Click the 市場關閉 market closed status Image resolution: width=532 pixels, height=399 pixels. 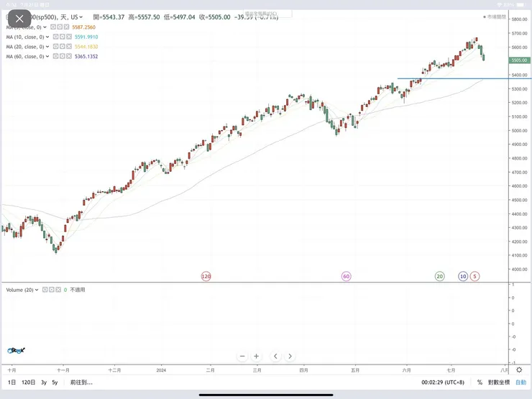pyautogui.click(x=495, y=17)
